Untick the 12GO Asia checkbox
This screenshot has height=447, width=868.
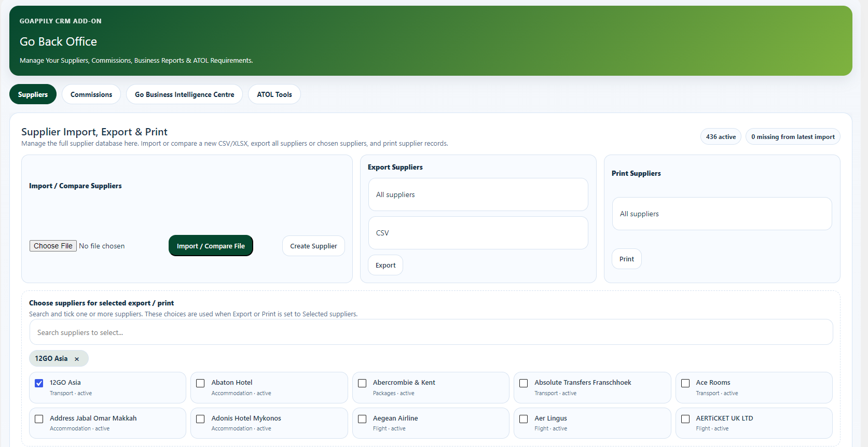point(39,383)
